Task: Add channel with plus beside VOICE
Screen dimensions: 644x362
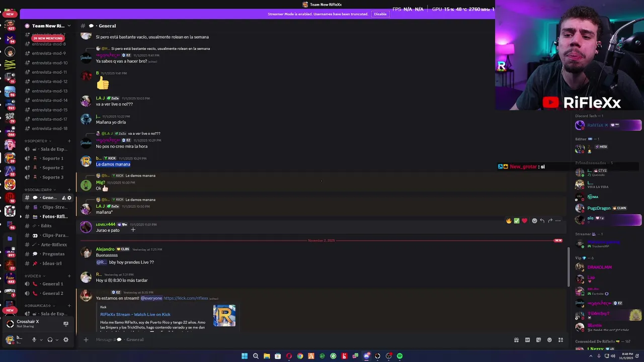Action: click(69, 276)
